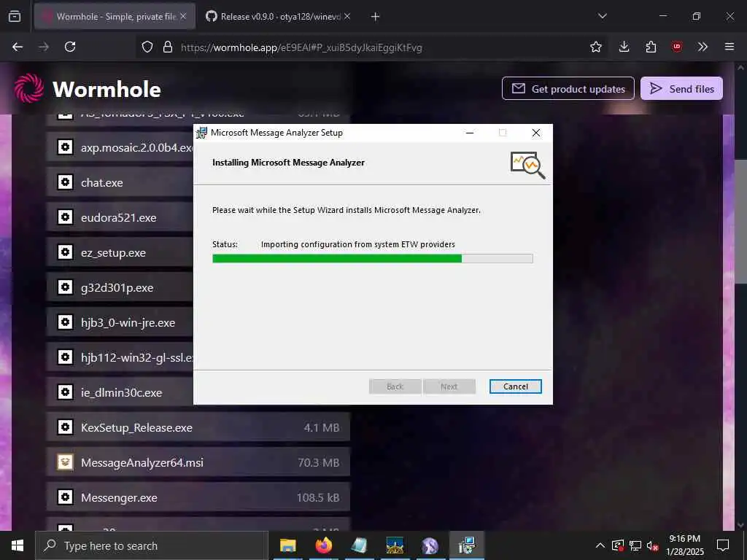Go back with the browser back arrow
The image size is (747, 560).
pos(18,47)
